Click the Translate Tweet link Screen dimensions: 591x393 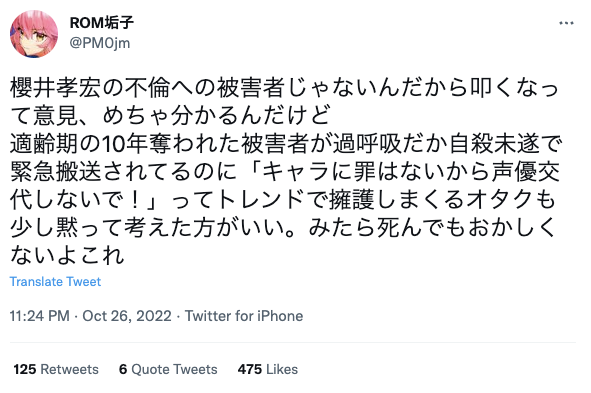55,281
